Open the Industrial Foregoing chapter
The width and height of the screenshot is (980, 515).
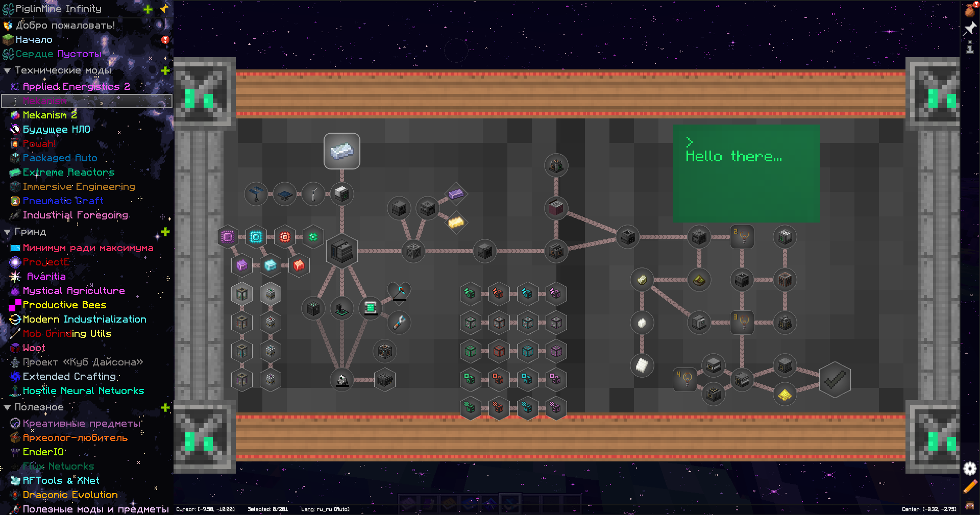87,215
